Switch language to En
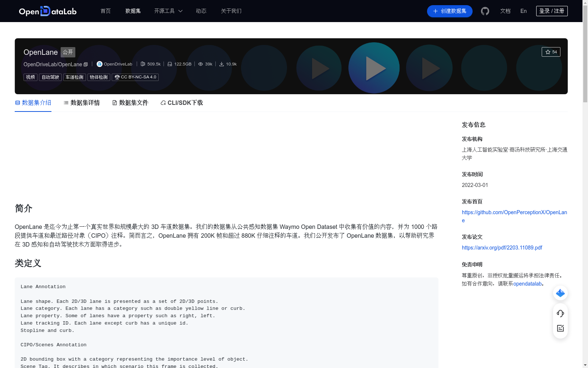The width and height of the screenshot is (588, 368). click(524, 11)
